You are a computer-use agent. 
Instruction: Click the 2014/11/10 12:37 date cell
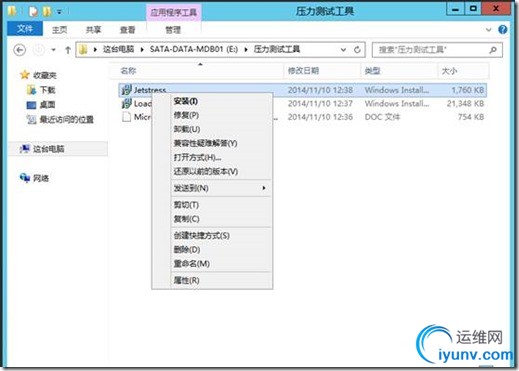(x=320, y=104)
